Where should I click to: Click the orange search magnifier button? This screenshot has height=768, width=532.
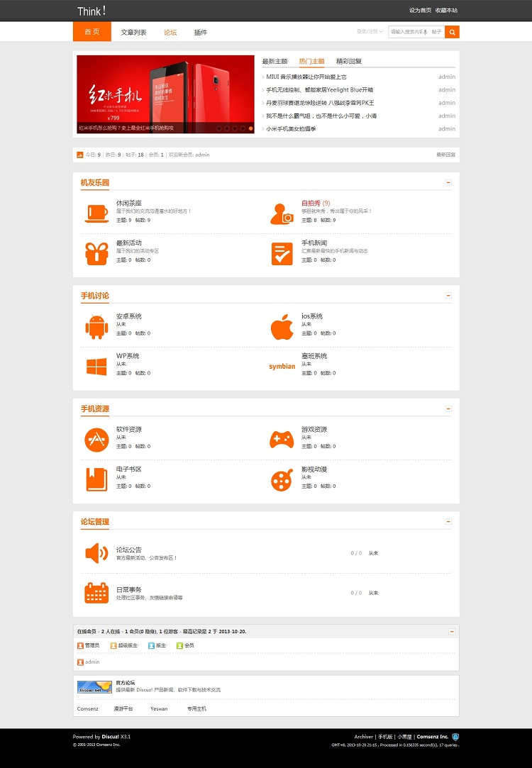pyautogui.click(x=452, y=32)
